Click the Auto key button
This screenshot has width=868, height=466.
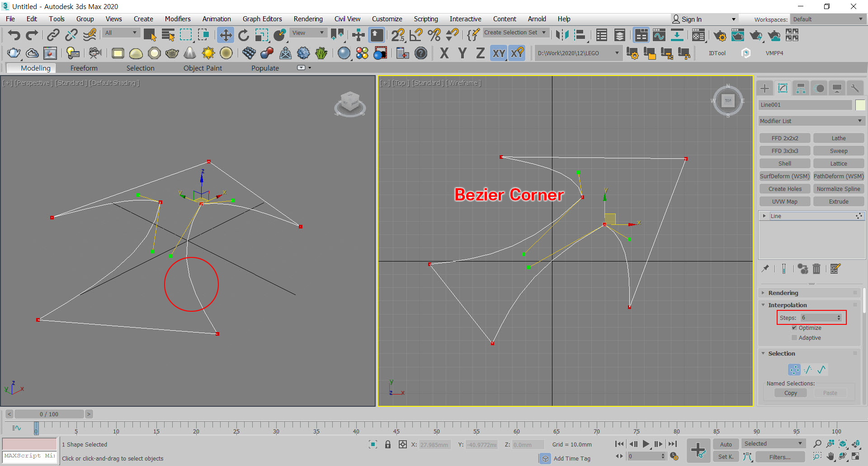point(726,444)
